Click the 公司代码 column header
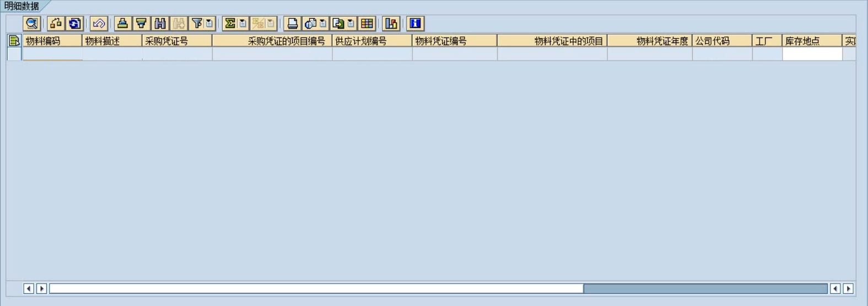Viewport: 868px width, 306px height. (x=721, y=41)
